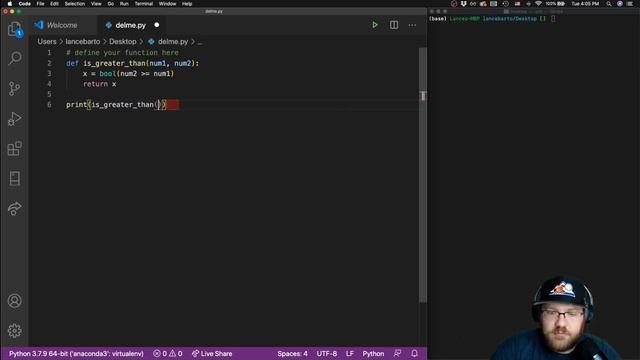Click 'return' on line 4
Screen dimensions: 640x360
click(x=95, y=84)
